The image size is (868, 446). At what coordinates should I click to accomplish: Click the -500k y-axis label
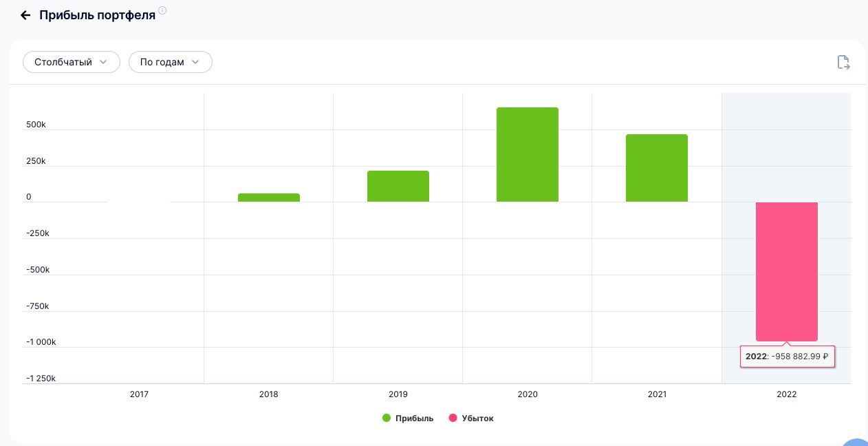[38, 270]
